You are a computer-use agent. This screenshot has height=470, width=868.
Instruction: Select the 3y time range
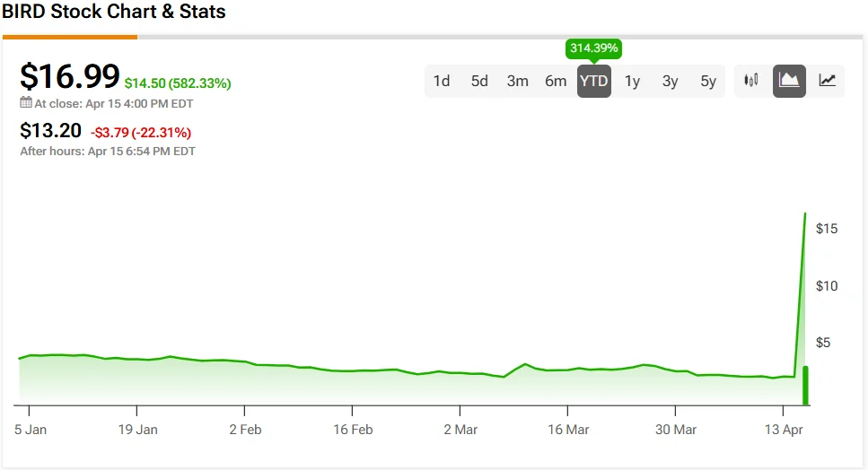coord(671,82)
